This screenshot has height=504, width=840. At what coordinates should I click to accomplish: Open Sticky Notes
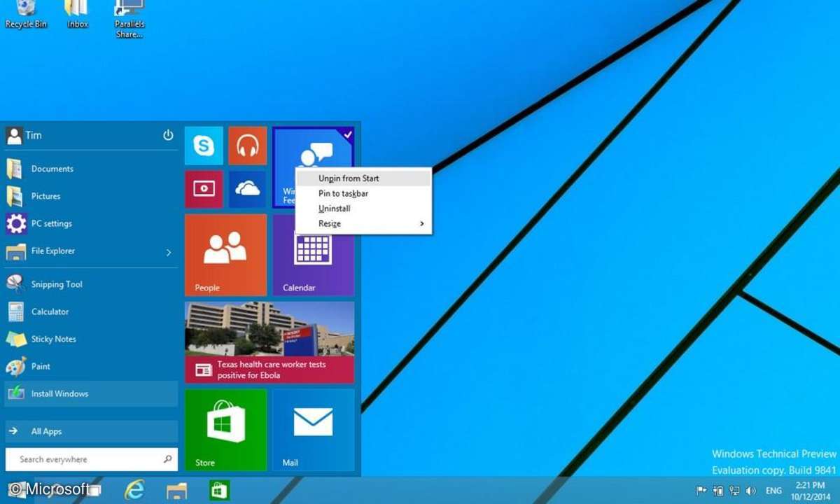pyautogui.click(x=91, y=339)
